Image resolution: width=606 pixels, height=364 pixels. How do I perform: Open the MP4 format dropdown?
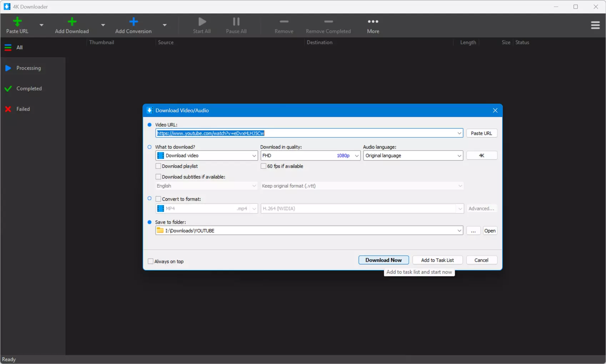206,208
